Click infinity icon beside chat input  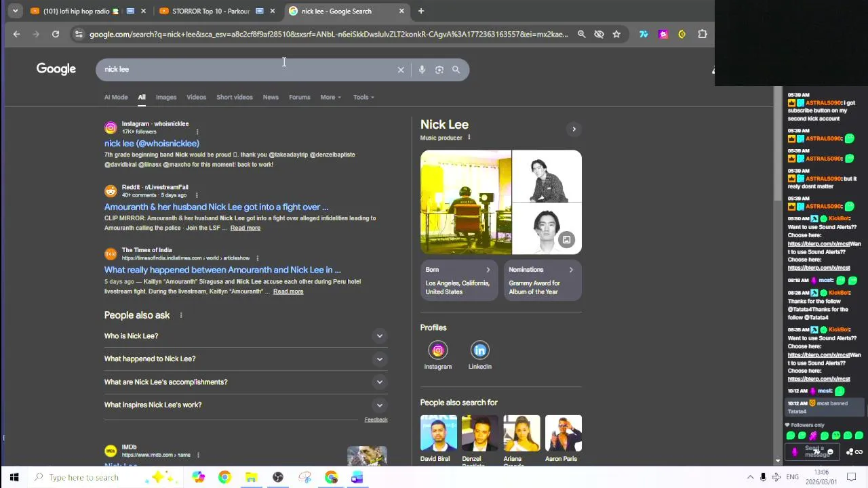pos(859,452)
